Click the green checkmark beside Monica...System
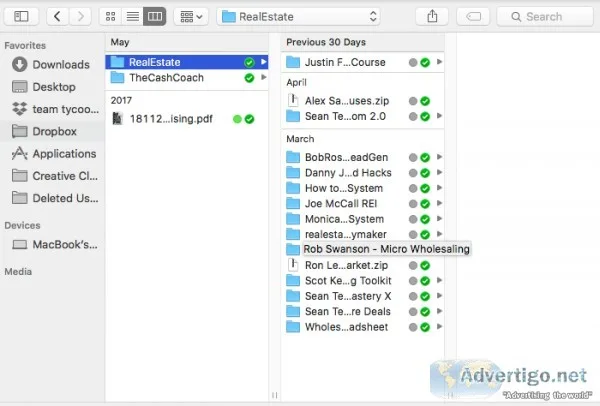Screen dimensions: 600x406 coord(425,219)
